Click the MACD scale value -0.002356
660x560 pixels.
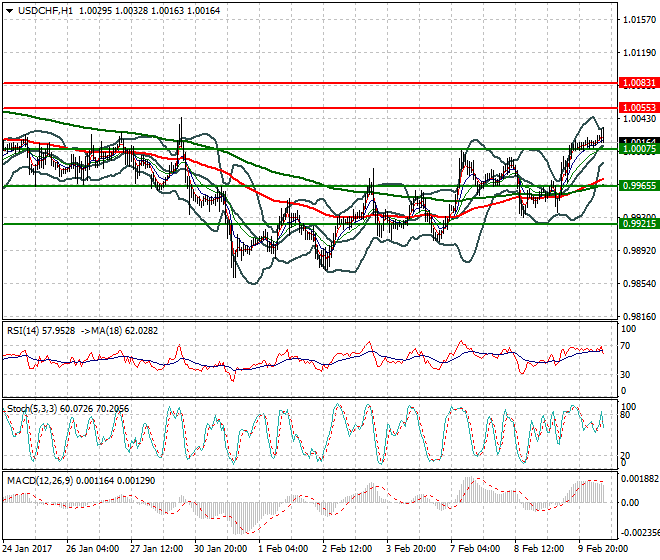tap(640, 533)
